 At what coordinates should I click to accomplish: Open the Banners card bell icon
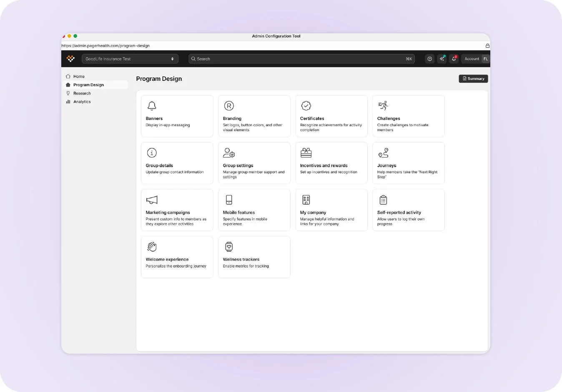pyautogui.click(x=152, y=106)
